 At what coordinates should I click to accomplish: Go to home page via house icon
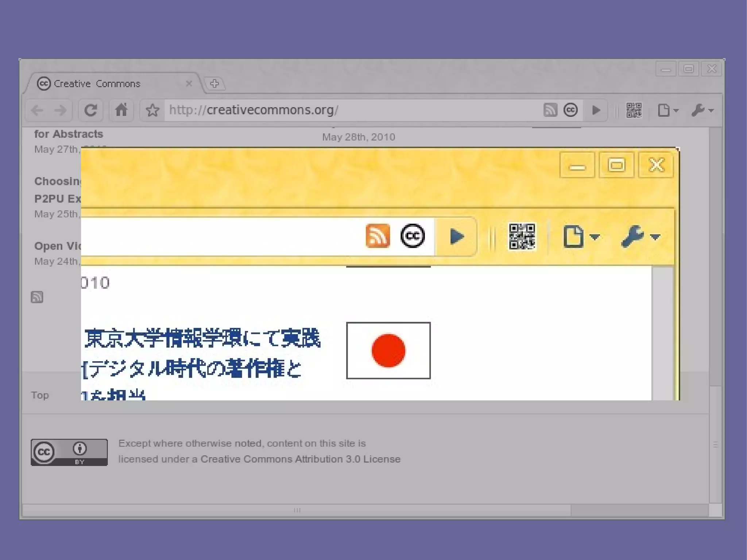121,110
